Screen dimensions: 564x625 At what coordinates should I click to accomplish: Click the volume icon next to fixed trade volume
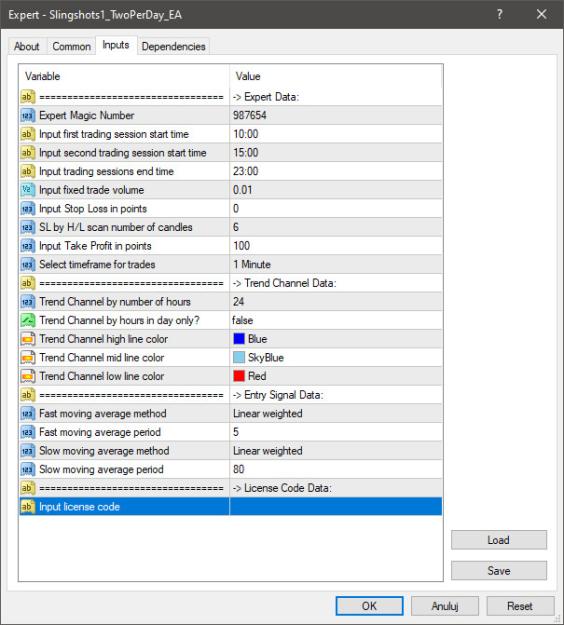pos(28,190)
